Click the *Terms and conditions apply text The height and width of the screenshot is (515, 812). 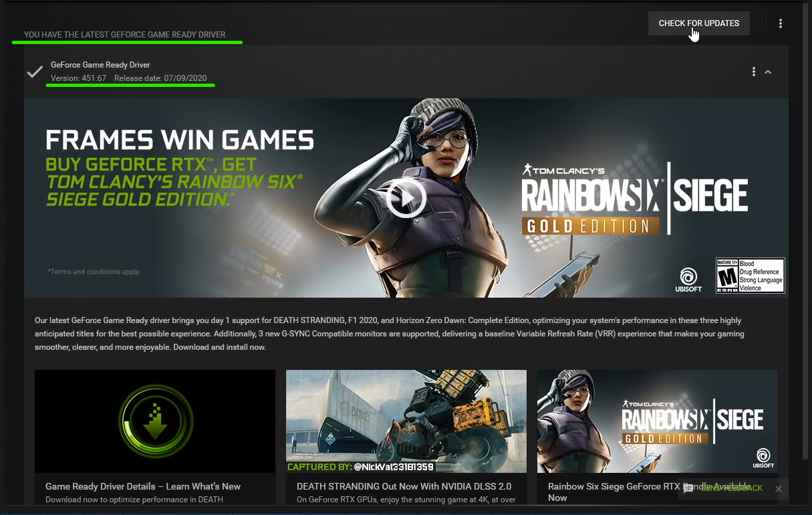[94, 272]
